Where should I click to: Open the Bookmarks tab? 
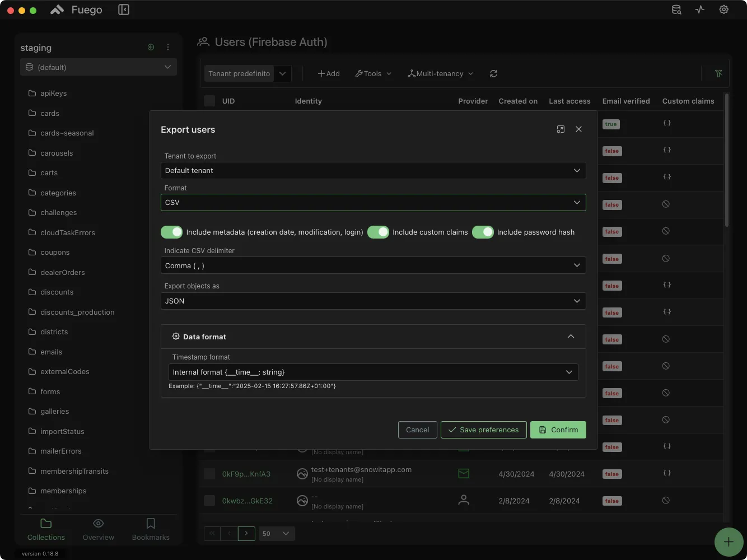[150, 529]
